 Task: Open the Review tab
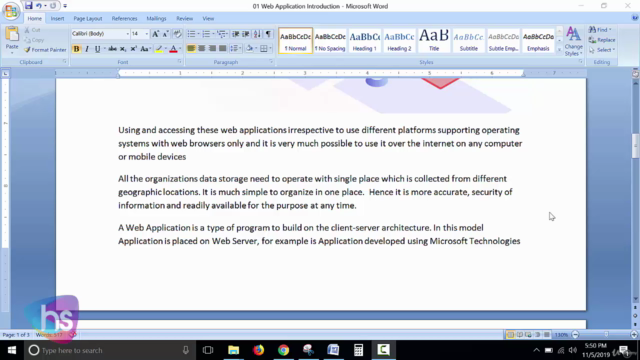click(184, 18)
